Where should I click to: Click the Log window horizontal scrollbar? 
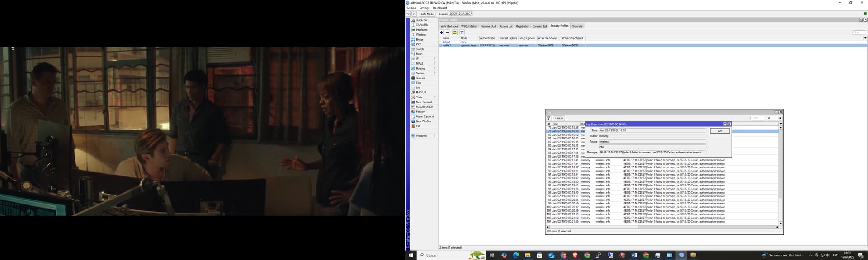(663, 227)
